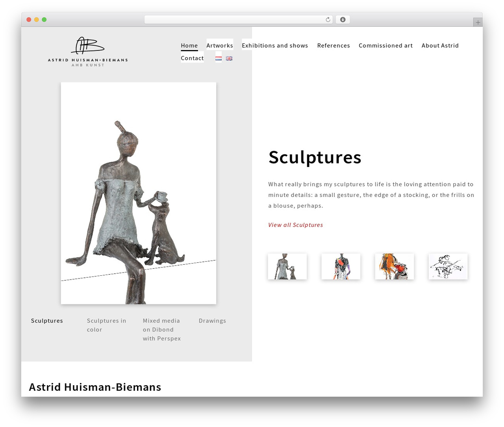The height and width of the screenshot is (427, 504).
Task: Open the References page
Action: click(334, 46)
